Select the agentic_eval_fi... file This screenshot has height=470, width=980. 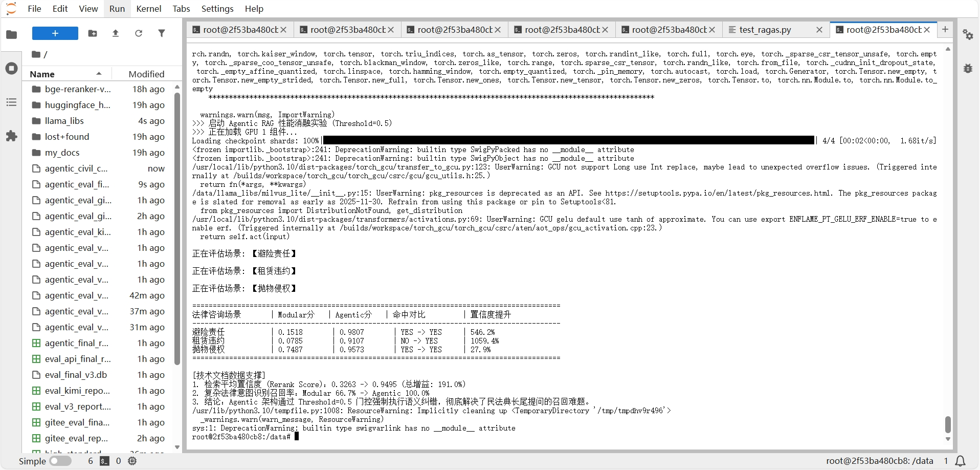98,184
